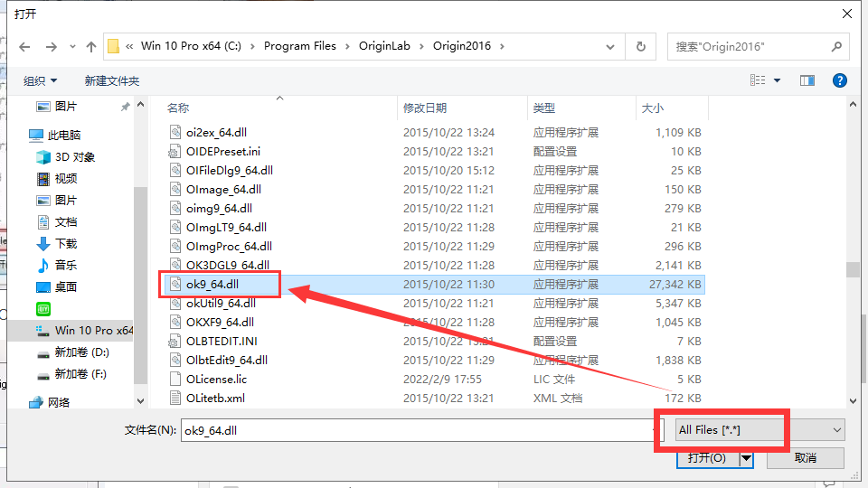
Task: Select 新加卷 (F:) drive
Action: (x=80, y=374)
